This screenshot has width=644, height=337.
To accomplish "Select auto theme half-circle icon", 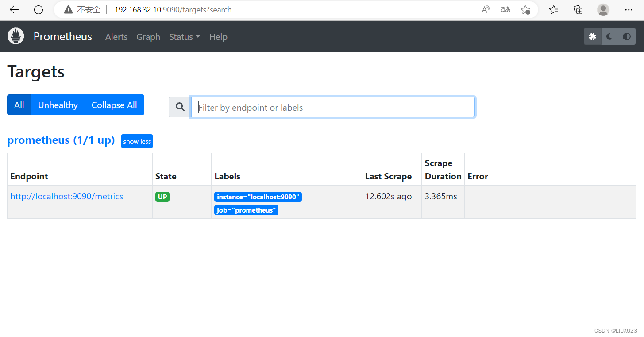I will pos(627,36).
